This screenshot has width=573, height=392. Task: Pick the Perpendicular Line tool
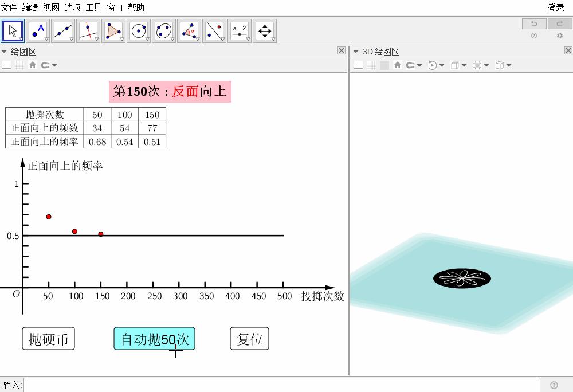(88, 31)
